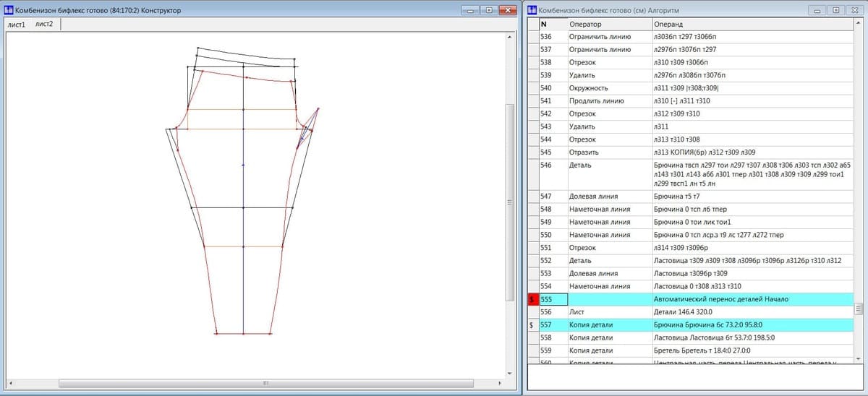Close the Конструктор window

point(507,10)
